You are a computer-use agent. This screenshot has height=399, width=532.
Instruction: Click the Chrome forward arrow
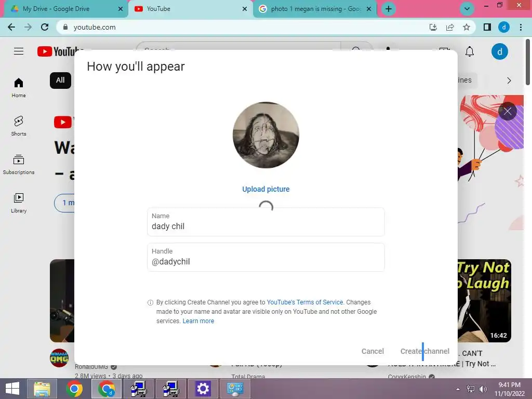click(28, 27)
